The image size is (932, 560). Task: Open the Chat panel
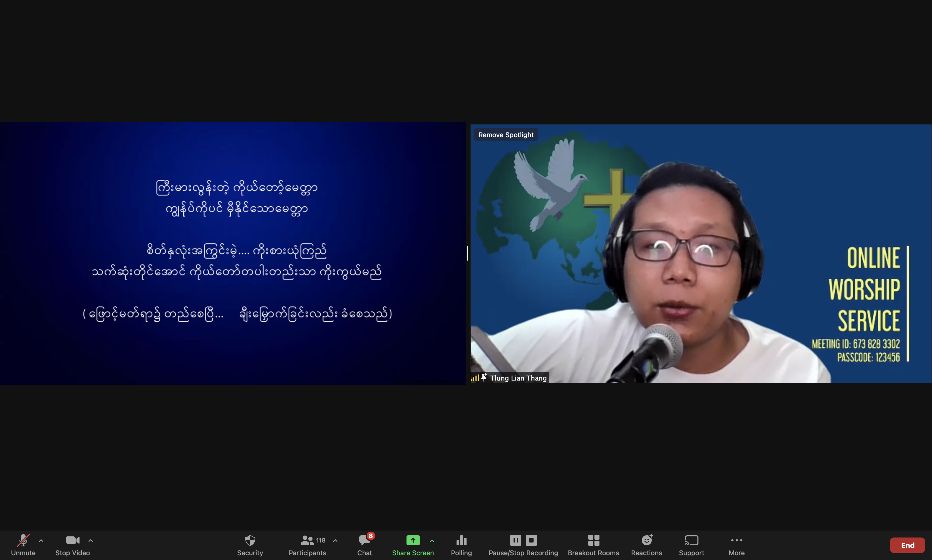pyautogui.click(x=365, y=544)
